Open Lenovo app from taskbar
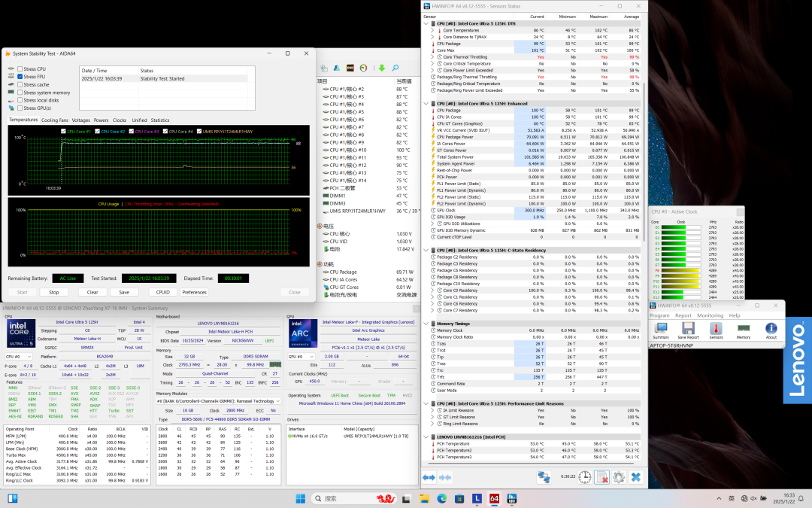 [477, 498]
